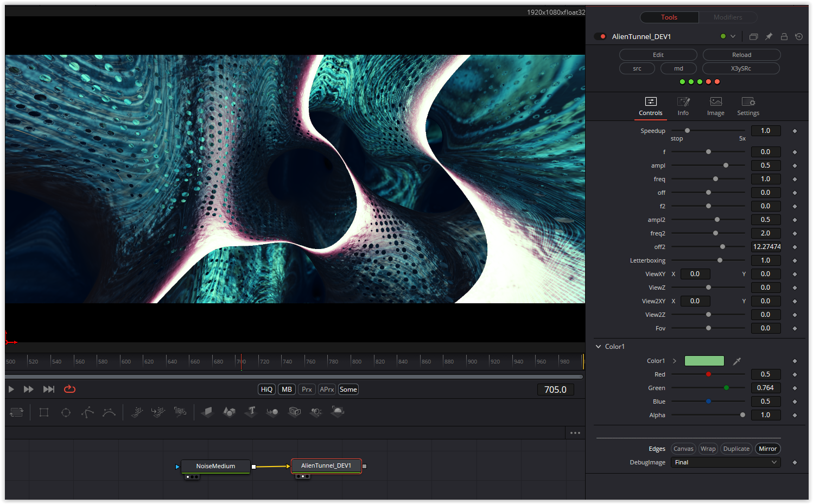Select the Rectangle mask tool
The width and height of the screenshot is (813, 504).
(44, 412)
